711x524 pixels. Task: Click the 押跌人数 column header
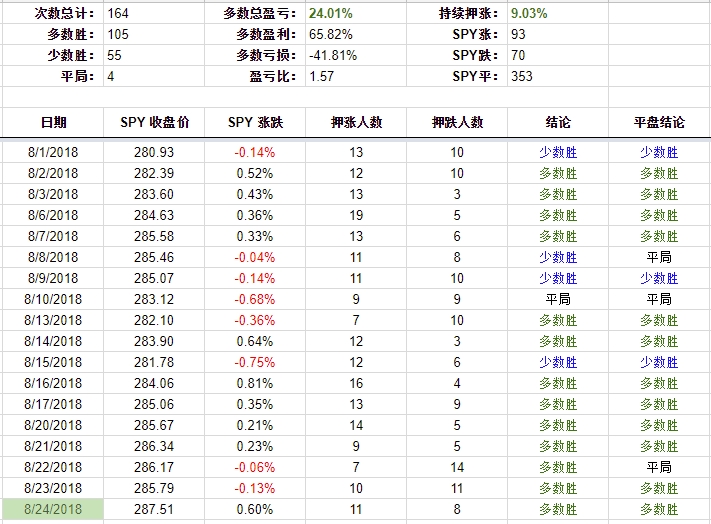coord(457,122)
